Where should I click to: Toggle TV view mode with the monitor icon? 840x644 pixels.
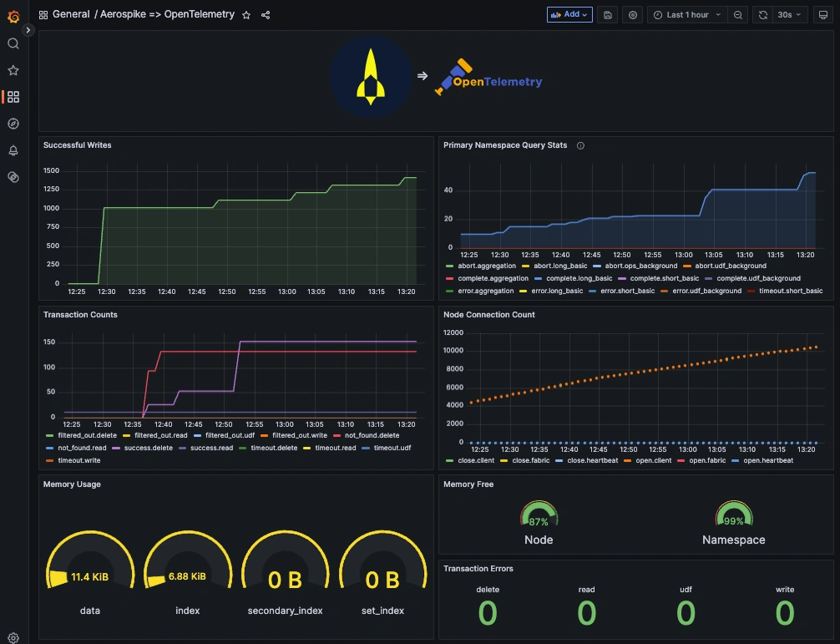tap(822, 14)
